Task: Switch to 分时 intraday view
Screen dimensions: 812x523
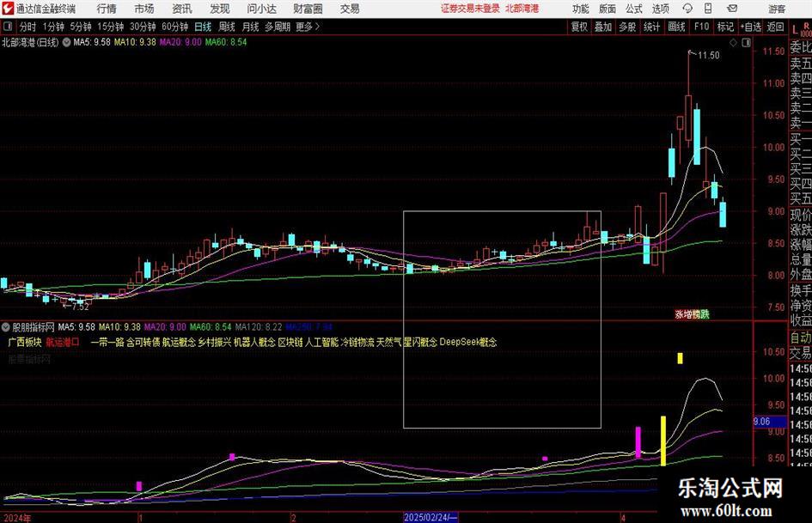Action: (x=27, y=27)
